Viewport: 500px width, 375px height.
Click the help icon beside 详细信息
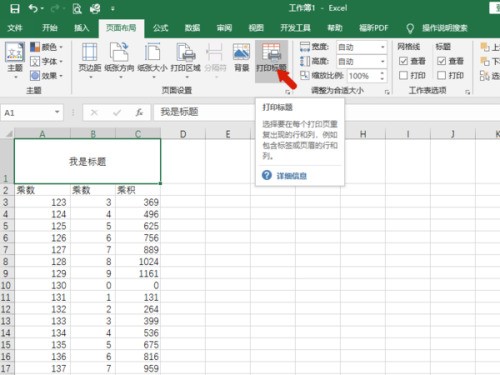267,175
